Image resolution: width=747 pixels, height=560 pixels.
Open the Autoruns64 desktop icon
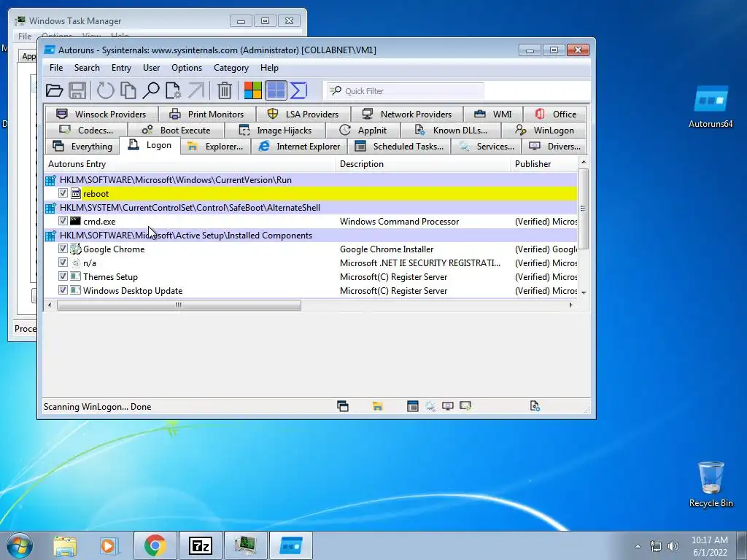[711, 106]
